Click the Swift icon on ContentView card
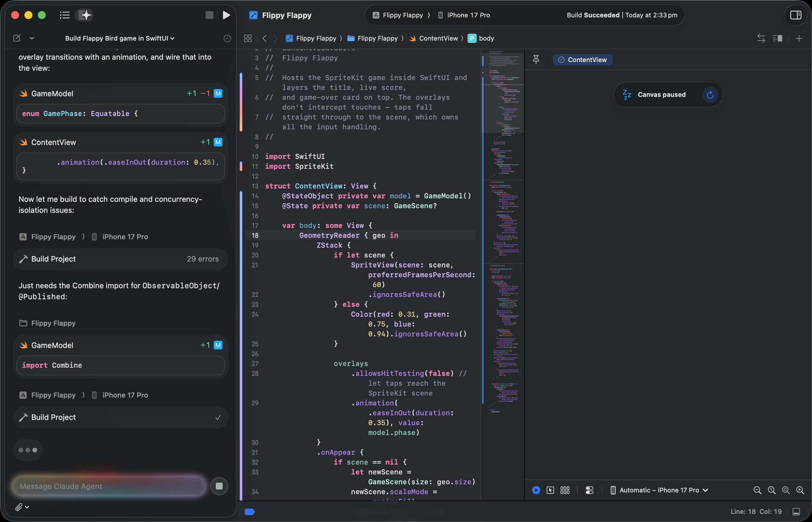Image resolution: width=812 pixels, height=522 pixels. pyautogui.click(x=23, y=142)
